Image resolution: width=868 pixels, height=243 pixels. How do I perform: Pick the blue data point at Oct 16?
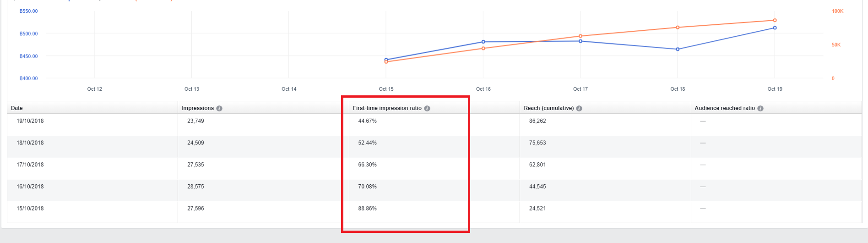(x=483, y=42)
